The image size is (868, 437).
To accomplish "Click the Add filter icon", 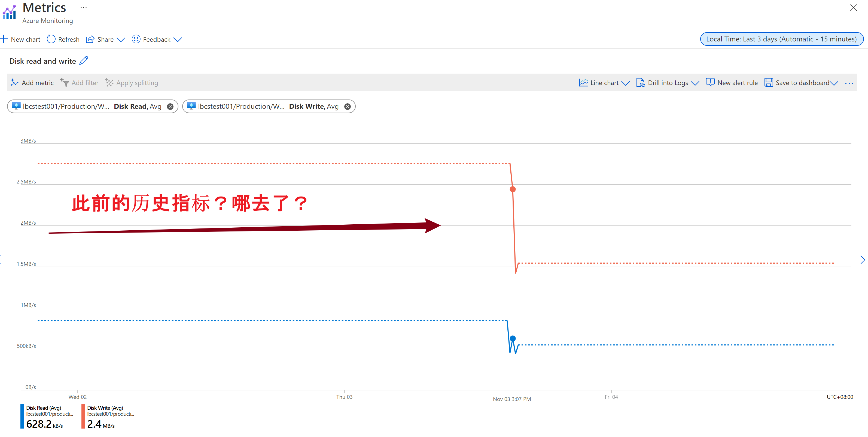I will pyautogui.click(x=64, y=83).
